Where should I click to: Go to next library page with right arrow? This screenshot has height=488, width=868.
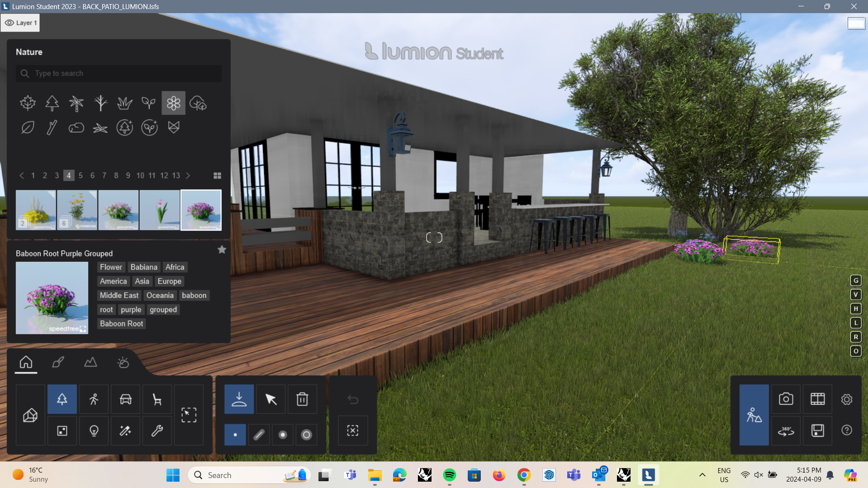(x=188, y=175)
